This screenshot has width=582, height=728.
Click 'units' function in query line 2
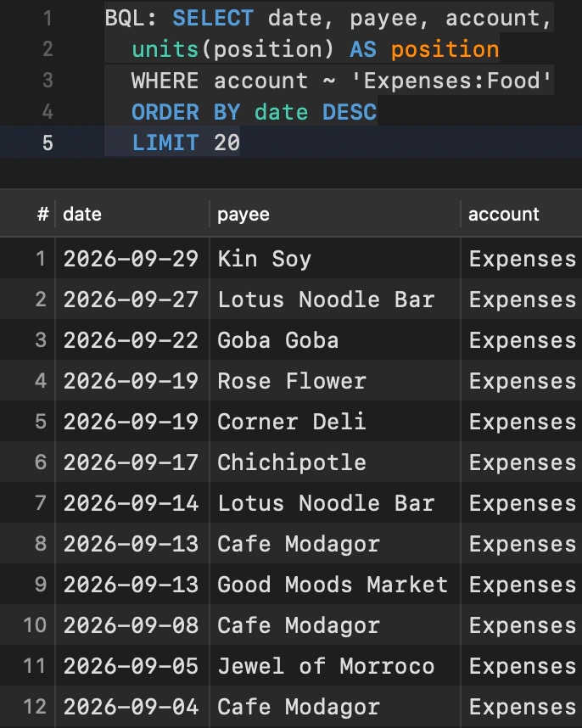click(165, 50)
